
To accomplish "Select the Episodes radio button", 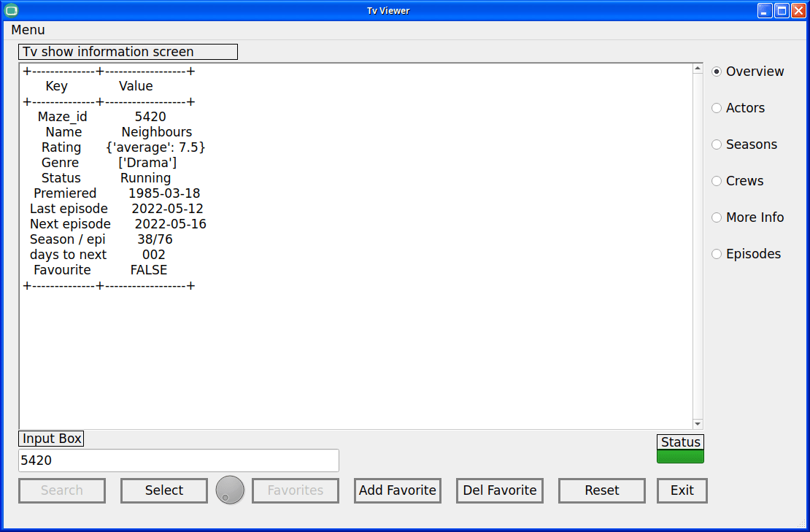I will (x=717, y=253).
